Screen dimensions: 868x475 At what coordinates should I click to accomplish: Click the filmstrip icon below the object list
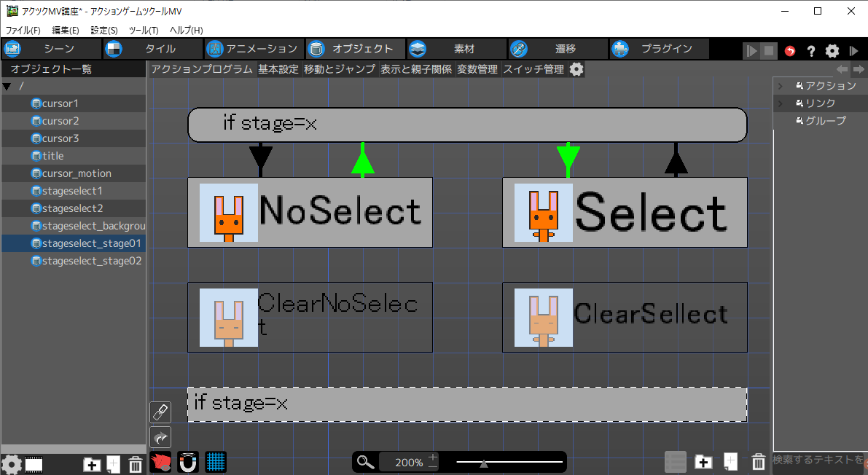(34, 464)
